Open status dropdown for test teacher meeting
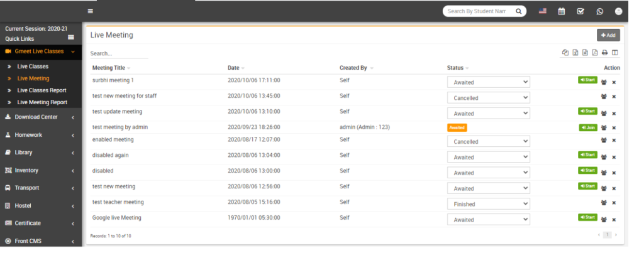Viewport: 644px width, 253px height. [x=488, y=204]
